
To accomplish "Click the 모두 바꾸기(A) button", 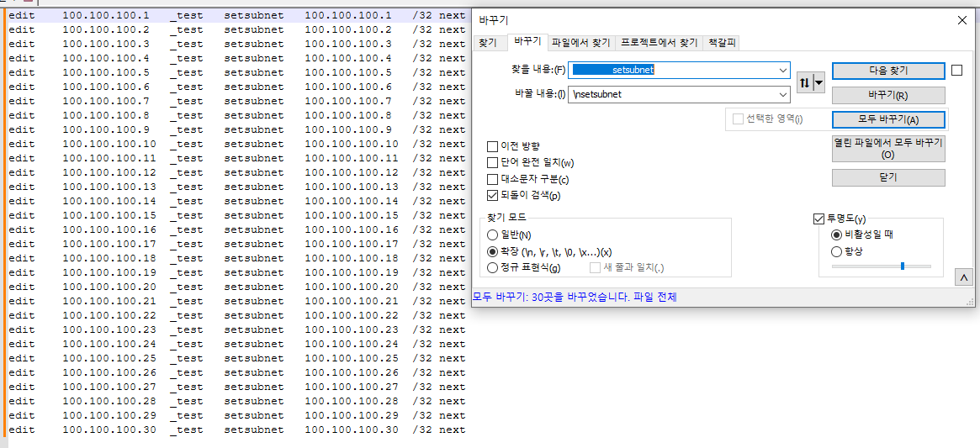I will coord(888,119).
